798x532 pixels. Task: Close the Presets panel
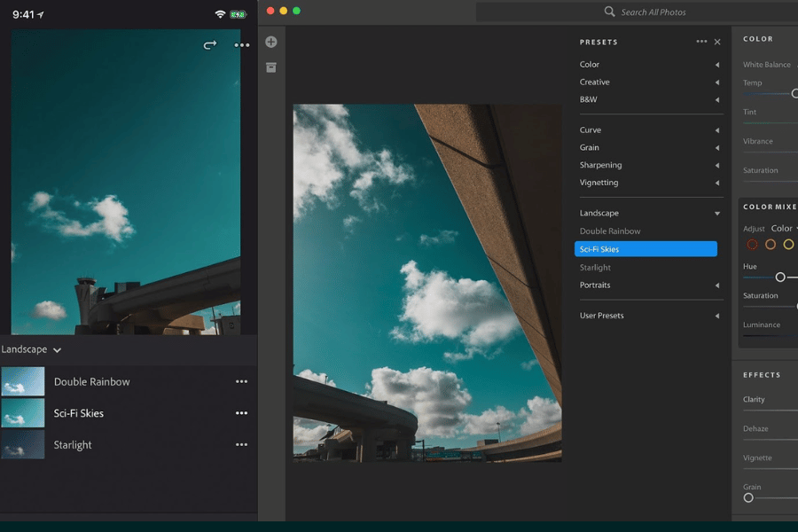717,42
